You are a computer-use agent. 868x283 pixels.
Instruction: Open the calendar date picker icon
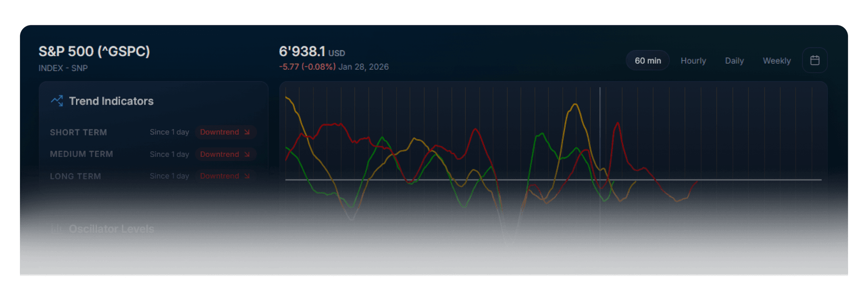click(x=815, y=60)
